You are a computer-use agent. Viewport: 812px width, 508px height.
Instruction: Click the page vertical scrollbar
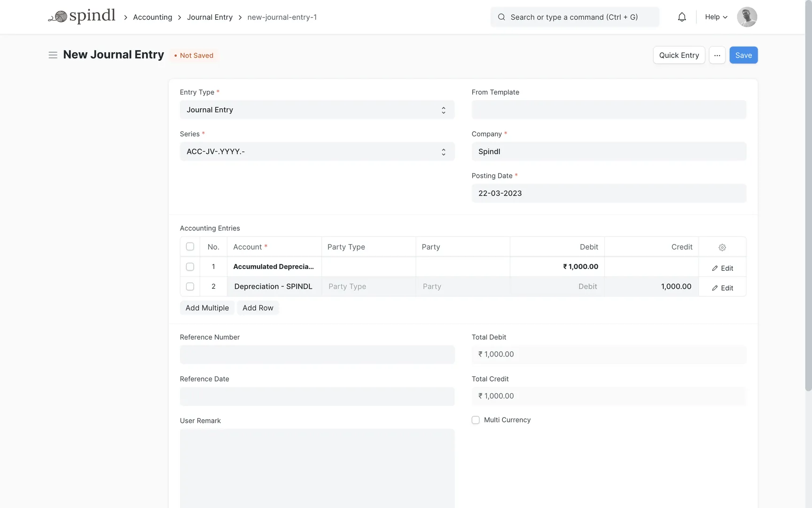[x=808, y=196]
